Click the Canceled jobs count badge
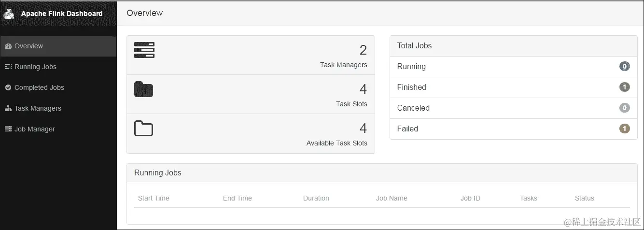 click(624, 108)
